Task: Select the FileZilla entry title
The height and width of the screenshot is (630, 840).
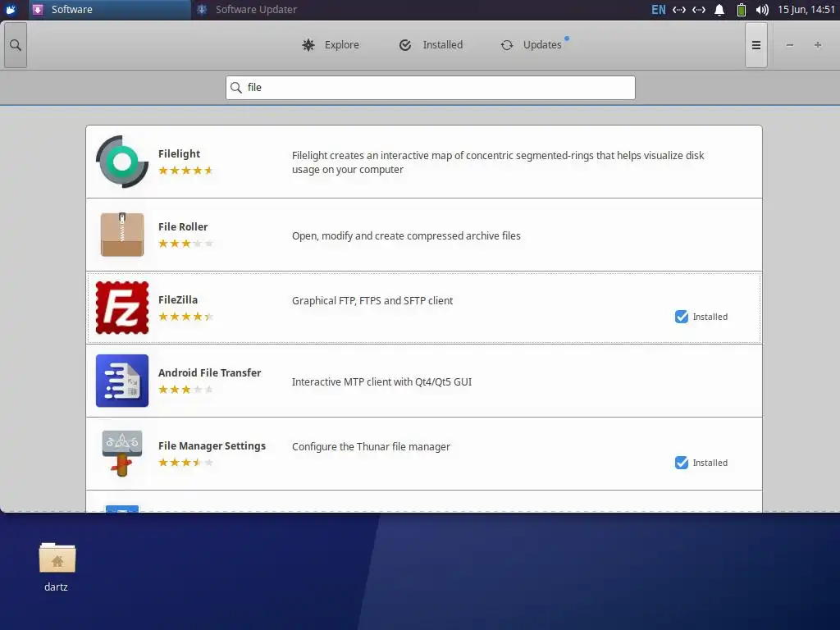Action: point(178,299)
